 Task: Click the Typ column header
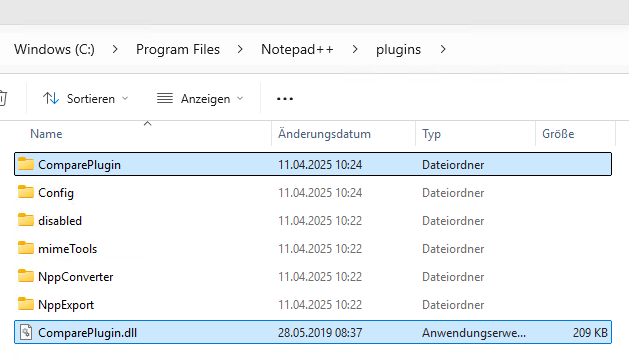point(431,134)
